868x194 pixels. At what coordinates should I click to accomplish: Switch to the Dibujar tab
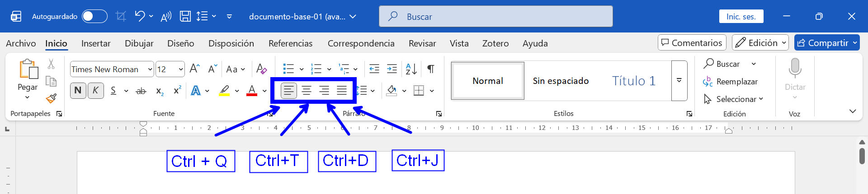point(139,43)
